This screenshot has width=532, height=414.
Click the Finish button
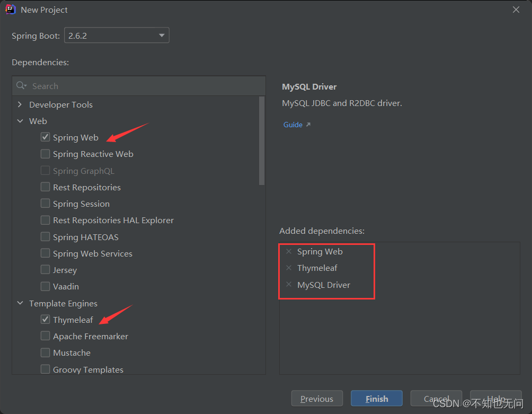(377, 399)
